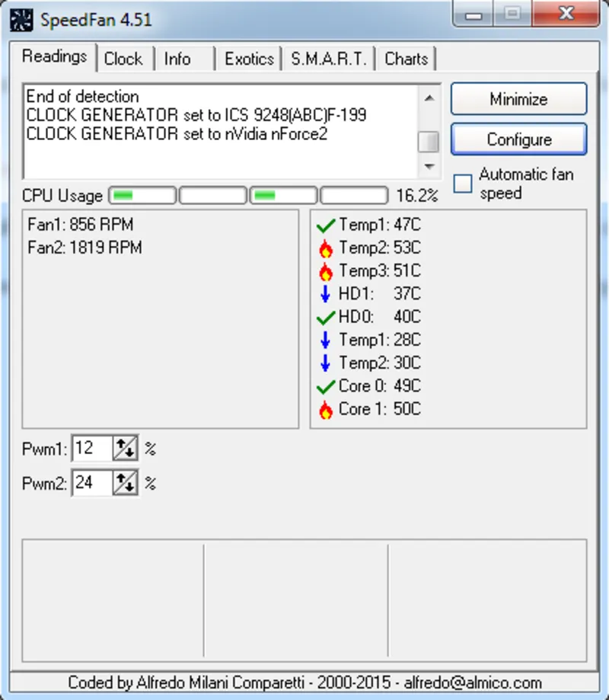This screenshot has width=609, height=700.
Task: Click the blue down arrow beside HD1
Action: point(325,294)
